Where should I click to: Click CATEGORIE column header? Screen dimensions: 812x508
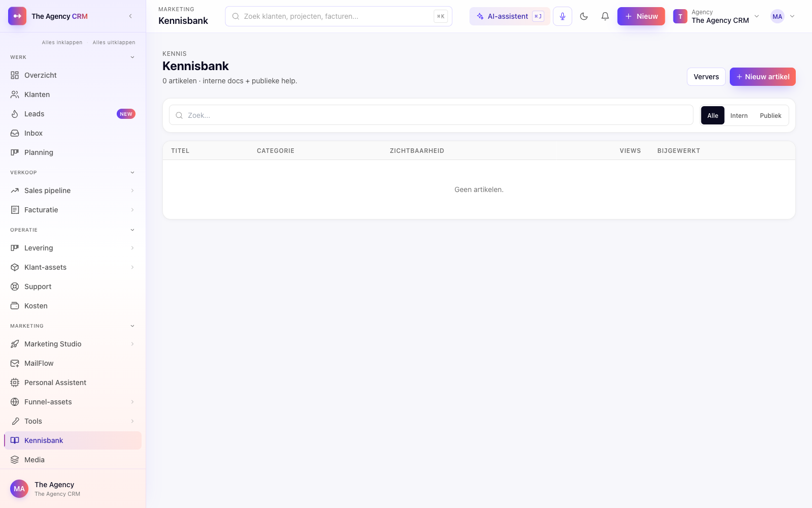(x=276, y=151)
